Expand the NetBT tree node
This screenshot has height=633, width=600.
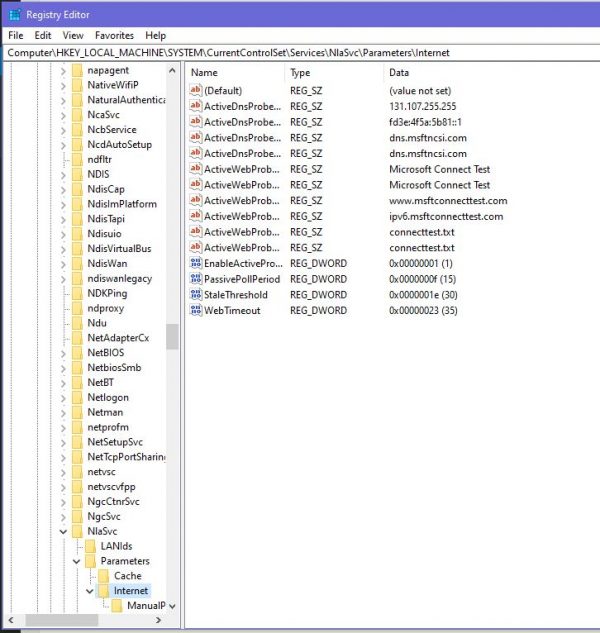coord(63,382)
